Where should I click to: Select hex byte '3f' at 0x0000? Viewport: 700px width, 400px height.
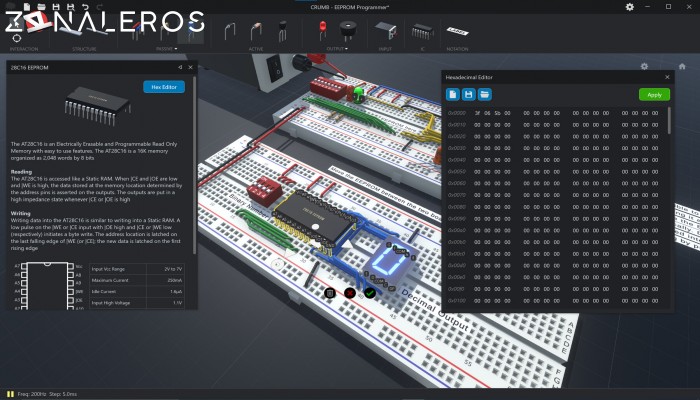click(x=477, y=113)
